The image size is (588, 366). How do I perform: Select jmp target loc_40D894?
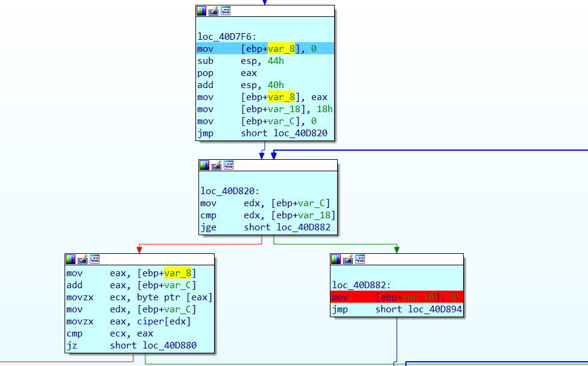tap(434, 309)
